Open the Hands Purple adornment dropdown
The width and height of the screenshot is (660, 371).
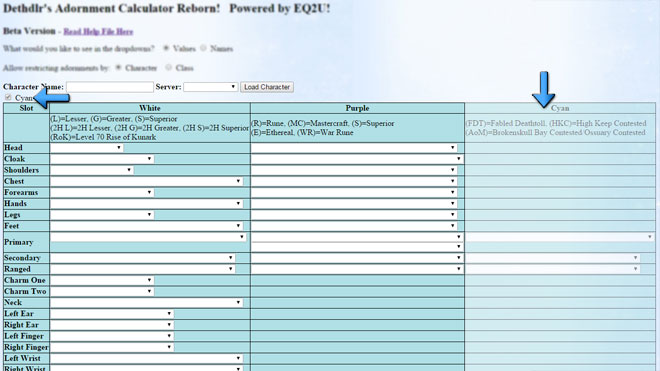pyautogui.click(x=354, y=203)
